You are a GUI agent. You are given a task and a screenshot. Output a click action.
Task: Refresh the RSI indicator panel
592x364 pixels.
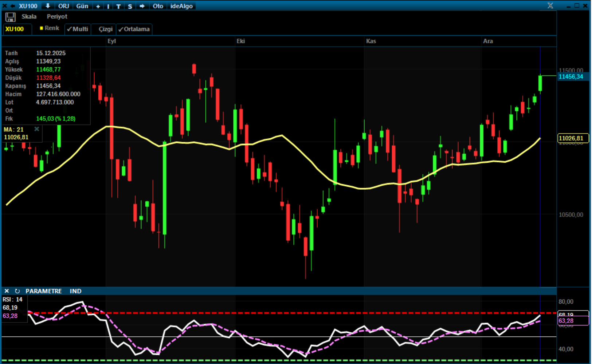[x=17, y=291]
